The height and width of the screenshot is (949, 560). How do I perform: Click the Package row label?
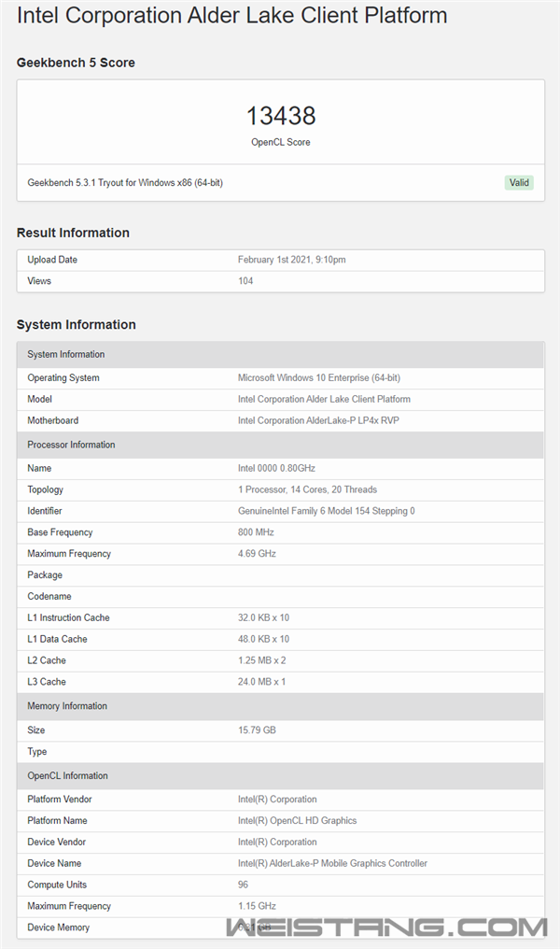point(45,575)
